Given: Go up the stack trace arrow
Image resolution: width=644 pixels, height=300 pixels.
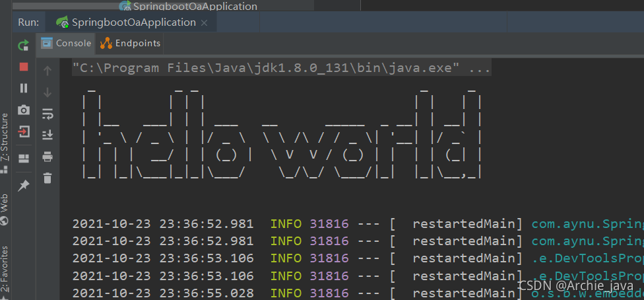Looking at the screenshot, I should tap(48, 71).
